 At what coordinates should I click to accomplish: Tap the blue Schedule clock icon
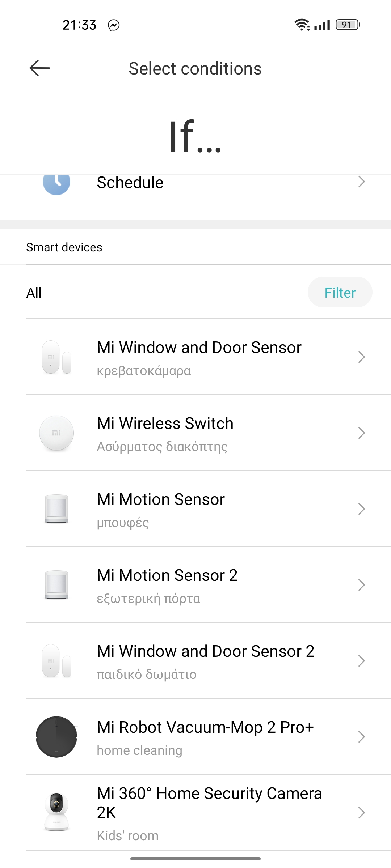(56, 184)
